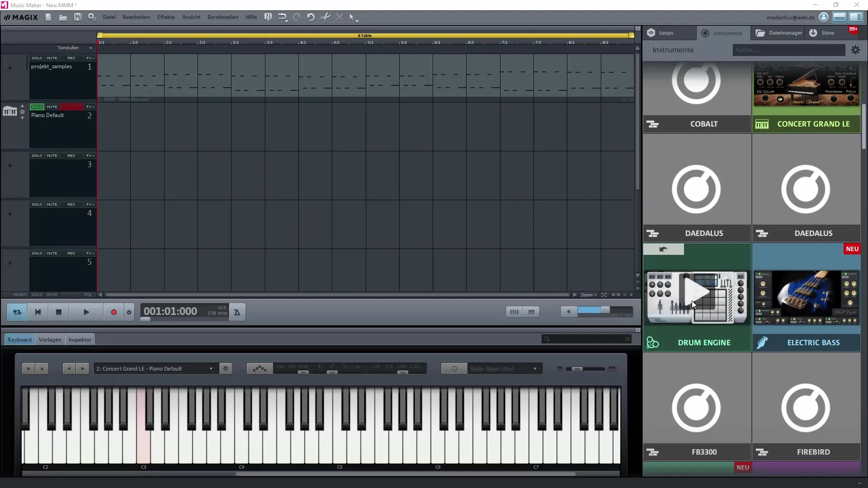Select the Electric Bass instrument thumbnail
868x488 pixels.
click(x=806, y=297)
